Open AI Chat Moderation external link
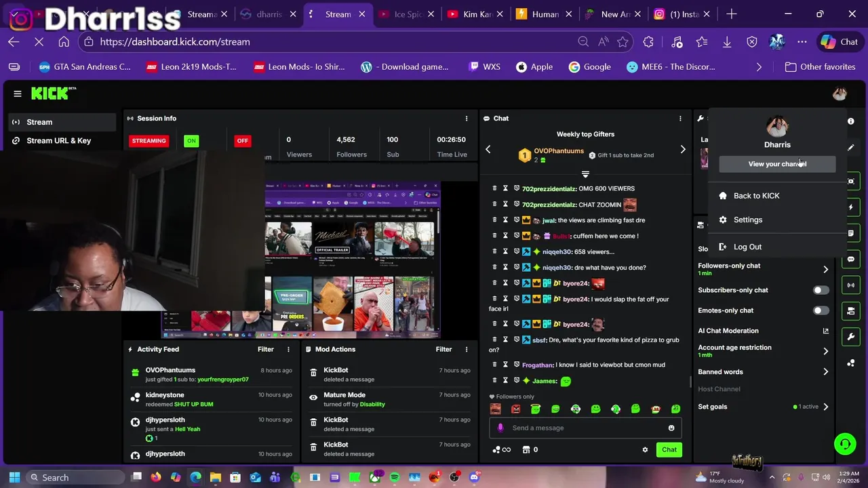The image size is (868, 488). click(x=825, y=331)
